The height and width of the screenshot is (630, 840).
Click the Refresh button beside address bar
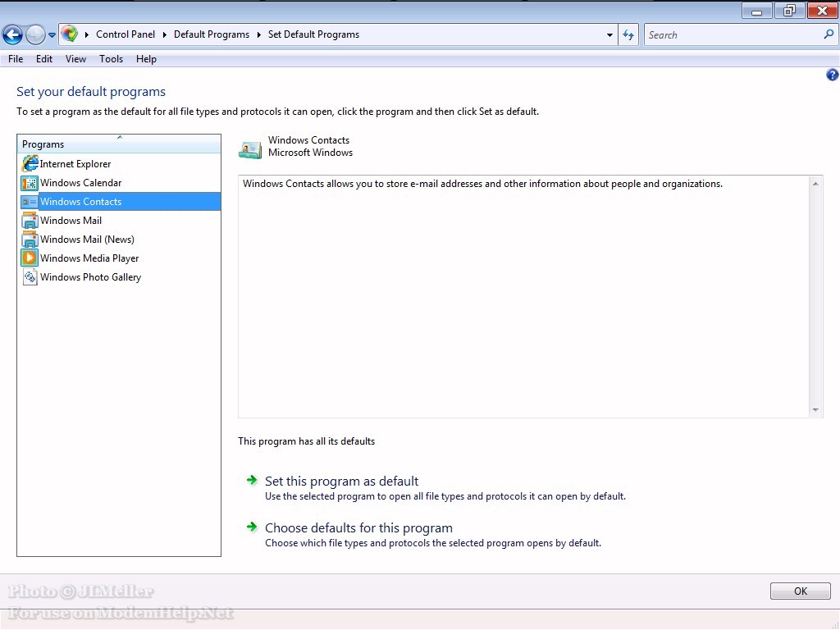(628, 34)
